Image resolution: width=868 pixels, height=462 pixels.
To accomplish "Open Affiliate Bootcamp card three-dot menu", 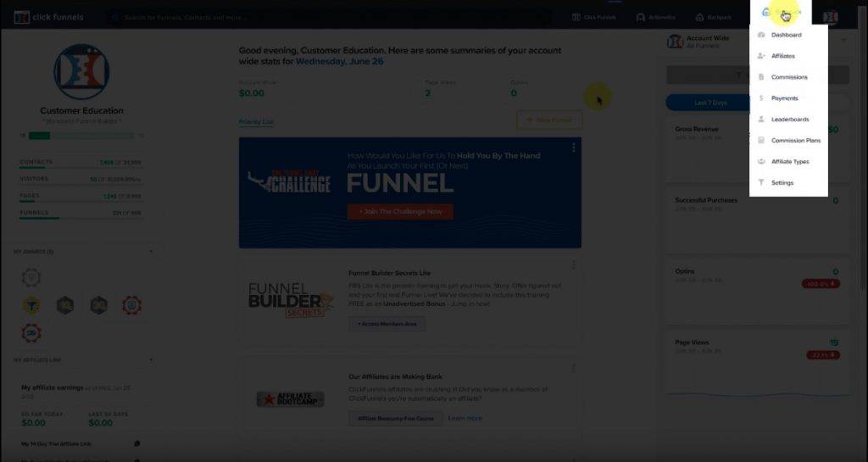I will [x=574, y=369].
